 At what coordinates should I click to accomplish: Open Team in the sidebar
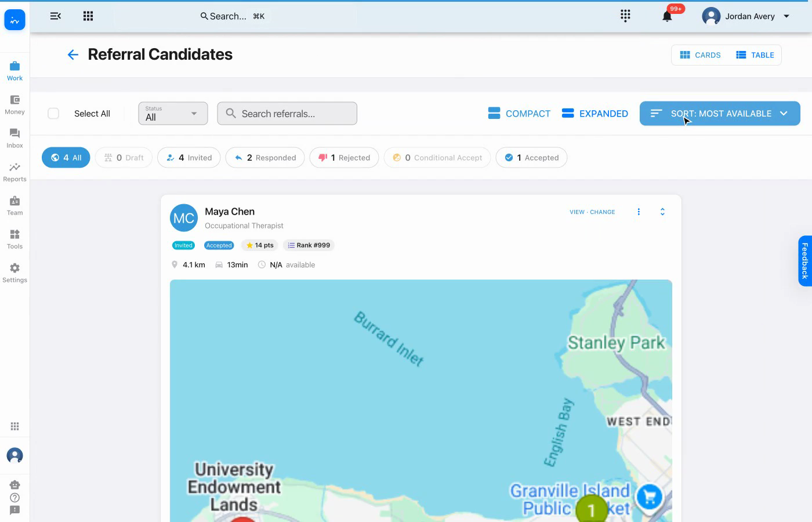14,206
